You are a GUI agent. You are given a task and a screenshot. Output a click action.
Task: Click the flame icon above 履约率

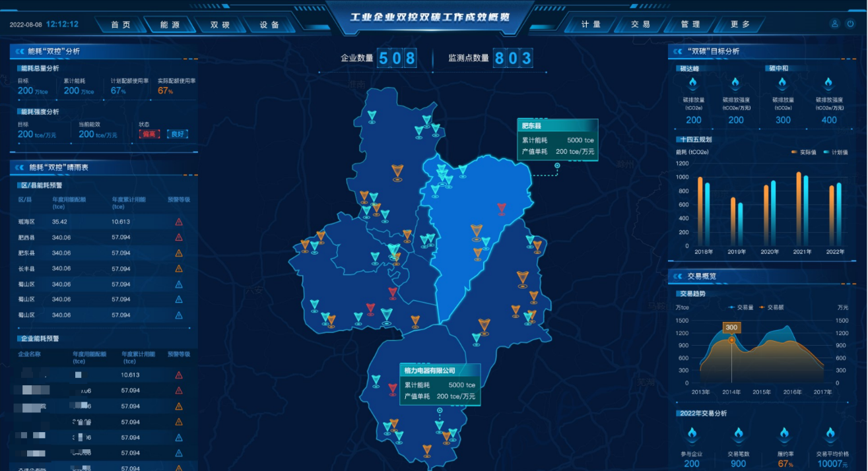(784, 434)
